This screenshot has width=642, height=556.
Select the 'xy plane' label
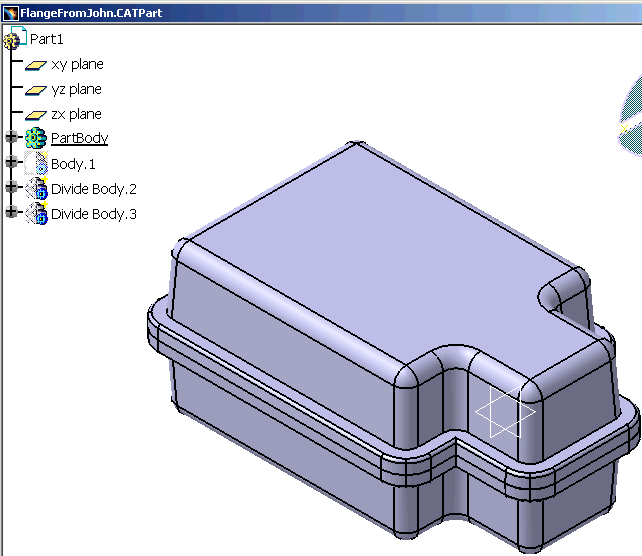click(77, 65)
